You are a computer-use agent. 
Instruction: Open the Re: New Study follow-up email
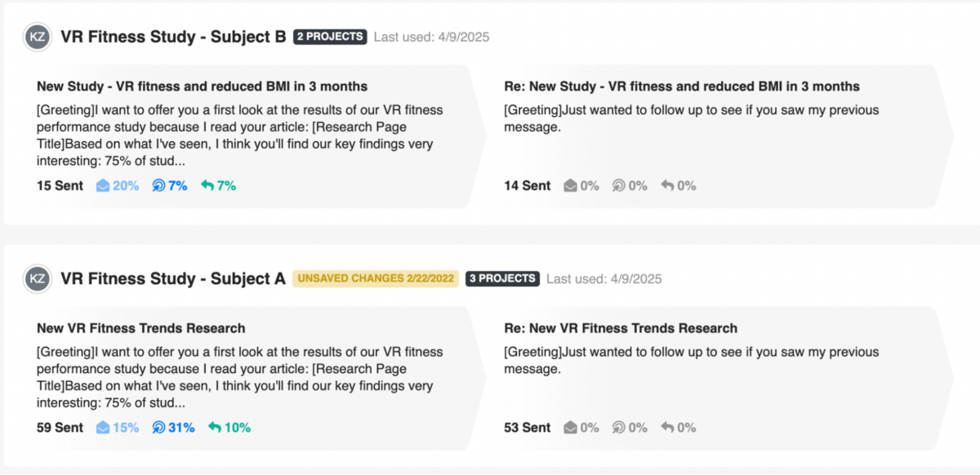683,86
